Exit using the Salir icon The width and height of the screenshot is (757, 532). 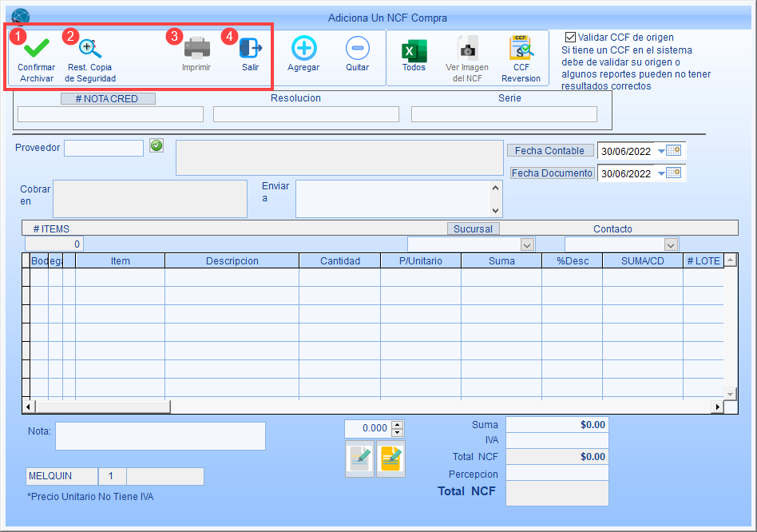251,48
